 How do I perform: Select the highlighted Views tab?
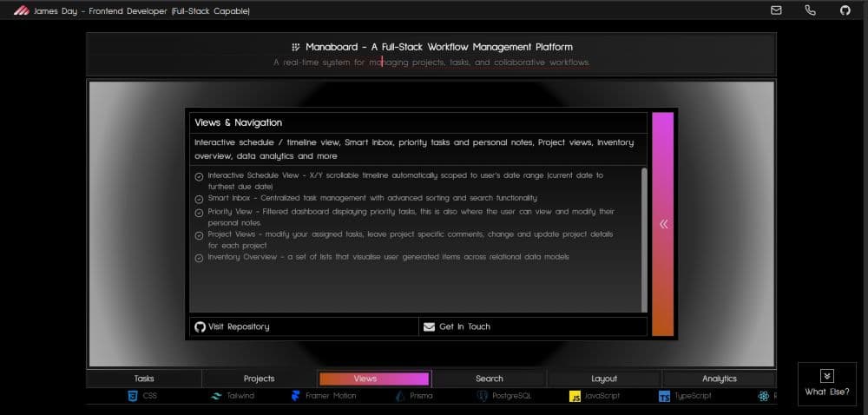(374, 379)
